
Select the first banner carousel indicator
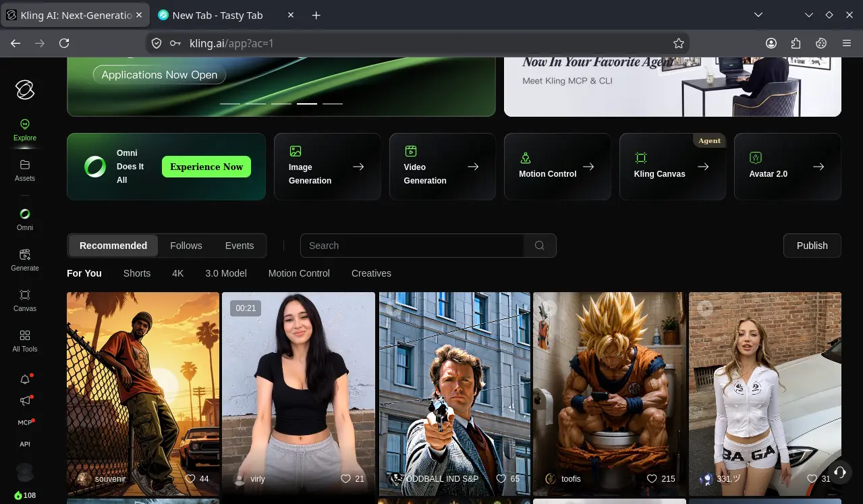click(x=230, y=104)
